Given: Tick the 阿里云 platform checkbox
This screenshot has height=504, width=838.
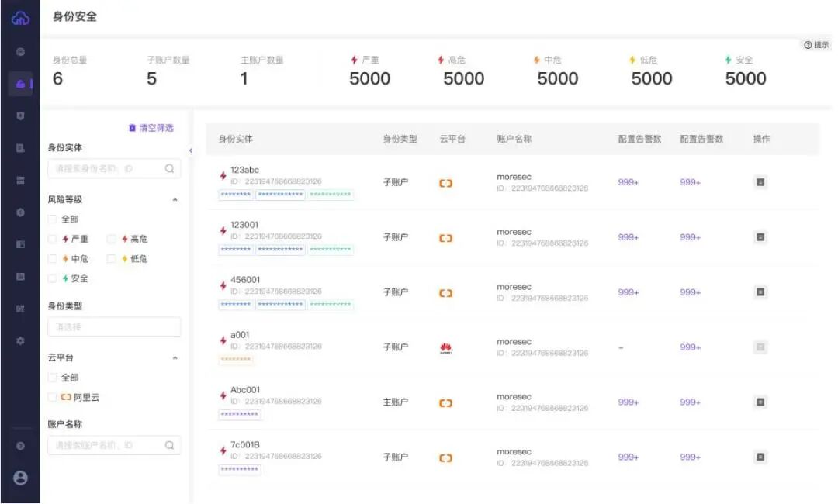Looking at the screenshot, I should click(x=53, y=397).
